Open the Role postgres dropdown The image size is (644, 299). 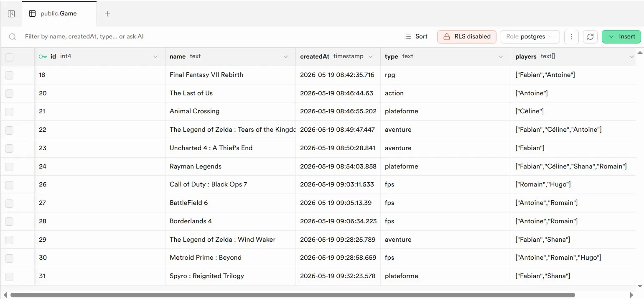530,36
